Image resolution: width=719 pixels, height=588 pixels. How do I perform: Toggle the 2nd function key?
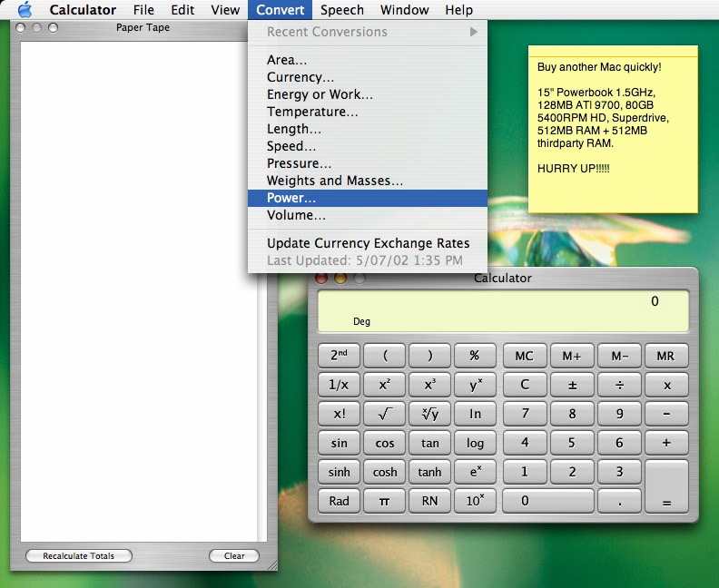(339, 356)
